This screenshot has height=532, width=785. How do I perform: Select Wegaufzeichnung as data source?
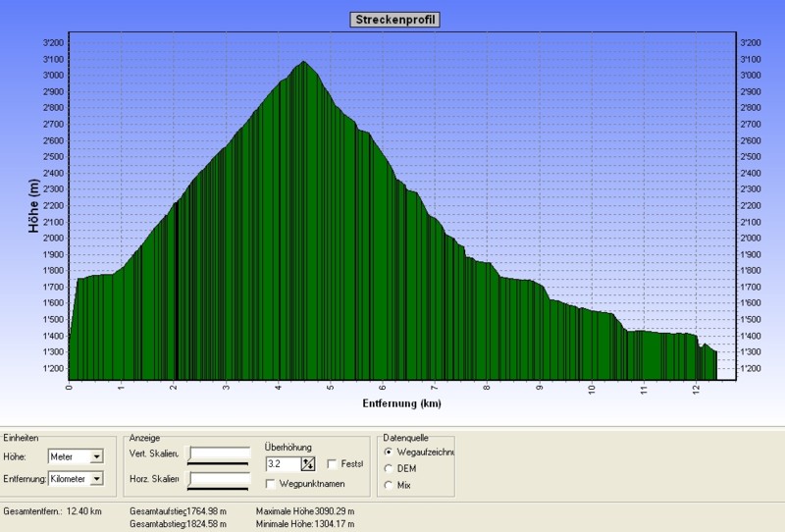click(x=389, y=452)
